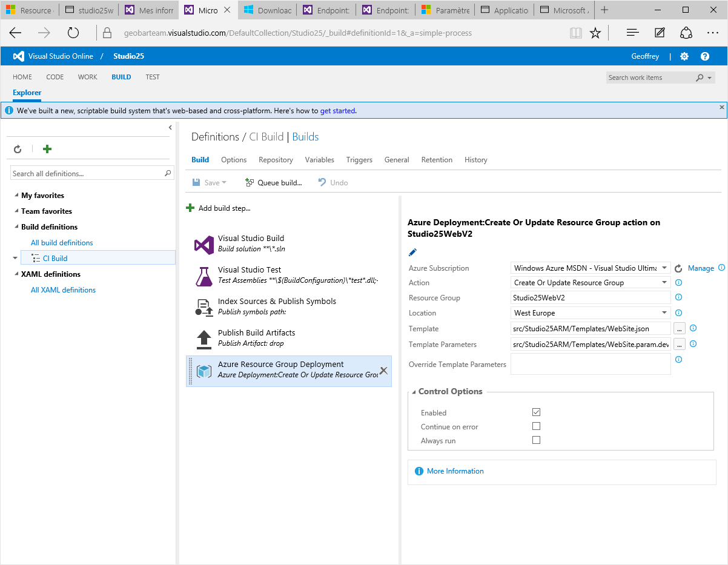
Task: Check the Always run checkbox
Action: pyautogui.click(x=536, y=440)
